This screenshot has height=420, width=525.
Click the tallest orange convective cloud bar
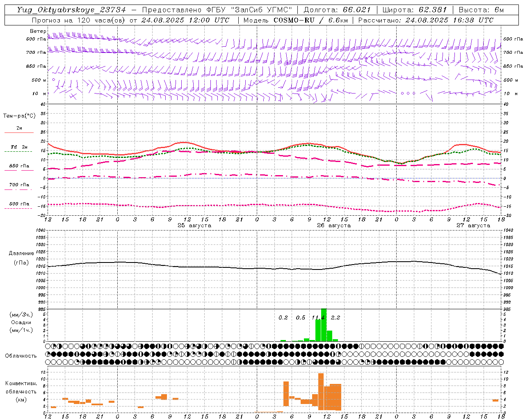(x=321, y=392)
